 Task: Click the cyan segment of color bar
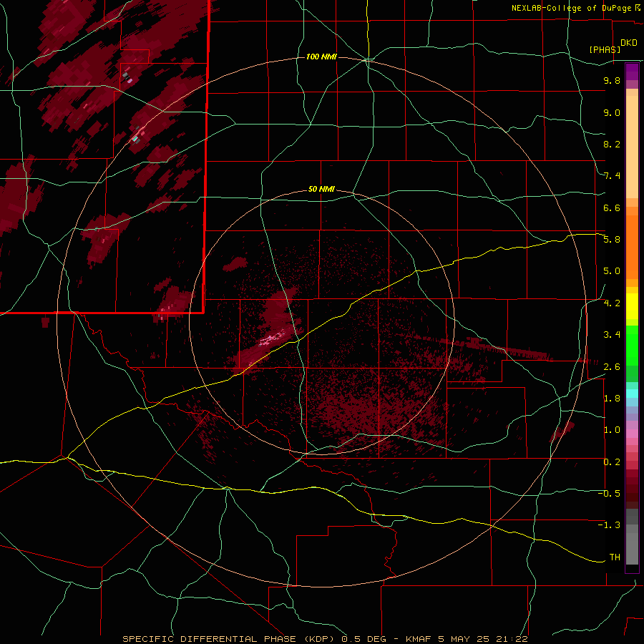(x=632, y=394)
